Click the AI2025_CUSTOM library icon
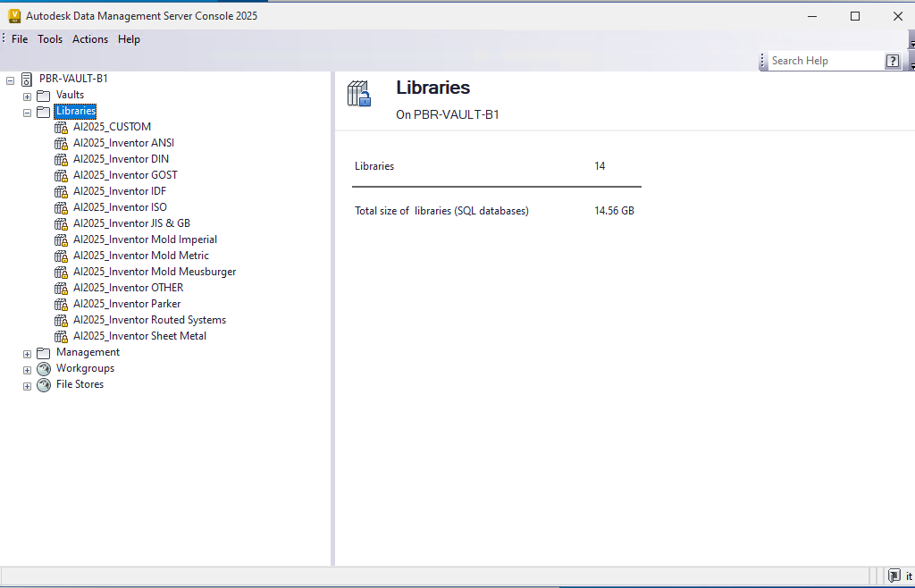The image size is (915, 588). pyautogui.click(x=62, y=127)
